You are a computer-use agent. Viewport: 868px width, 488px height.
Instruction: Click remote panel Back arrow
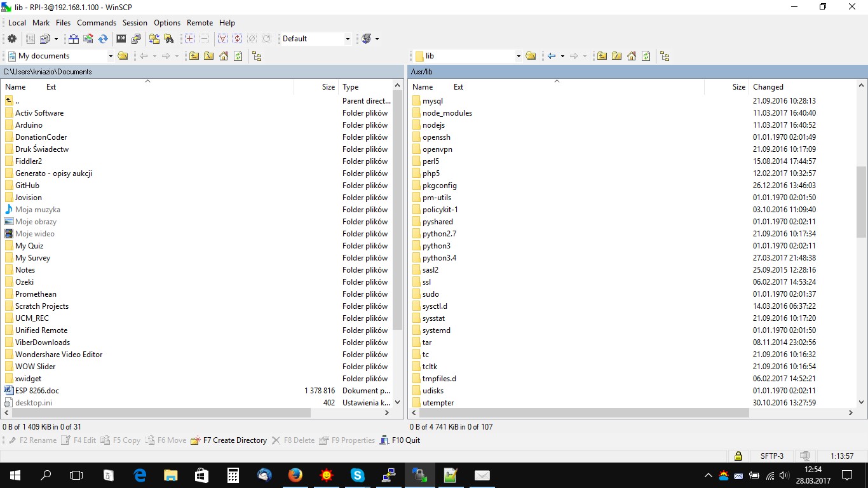[x=552, y=56]
